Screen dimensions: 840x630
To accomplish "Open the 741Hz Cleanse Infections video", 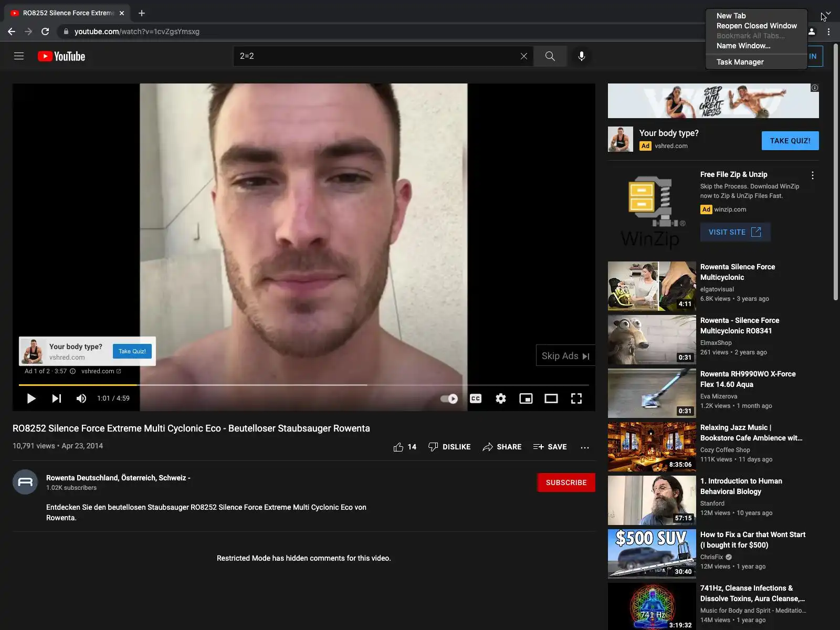I will 752,593.
